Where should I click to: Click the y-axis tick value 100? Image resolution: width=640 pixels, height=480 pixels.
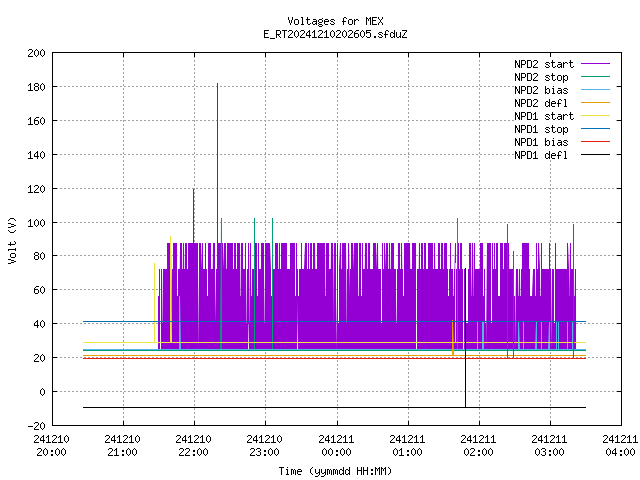[36, 223]
